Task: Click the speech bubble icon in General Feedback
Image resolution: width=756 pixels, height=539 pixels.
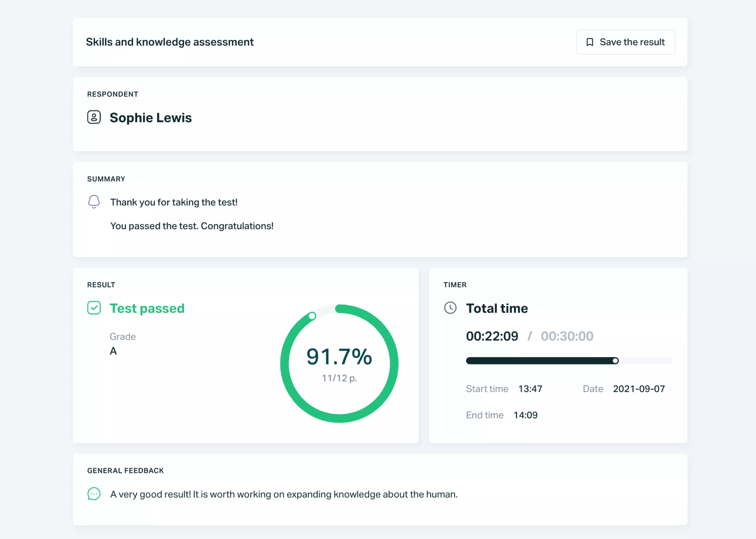Action: [x=94, y=494]
